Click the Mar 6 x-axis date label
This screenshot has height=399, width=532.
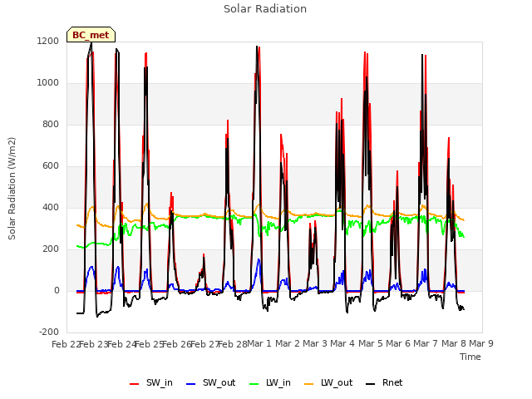[398, 343]
